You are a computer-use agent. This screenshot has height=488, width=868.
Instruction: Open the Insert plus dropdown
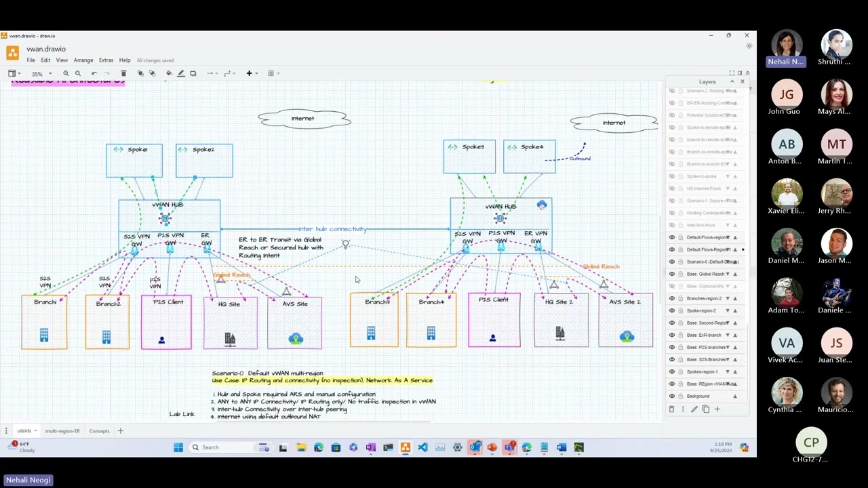click(x=251, y=73)
